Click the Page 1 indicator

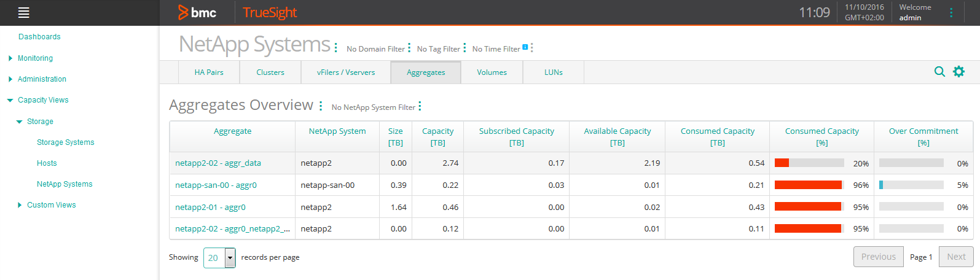pos(921,257)
